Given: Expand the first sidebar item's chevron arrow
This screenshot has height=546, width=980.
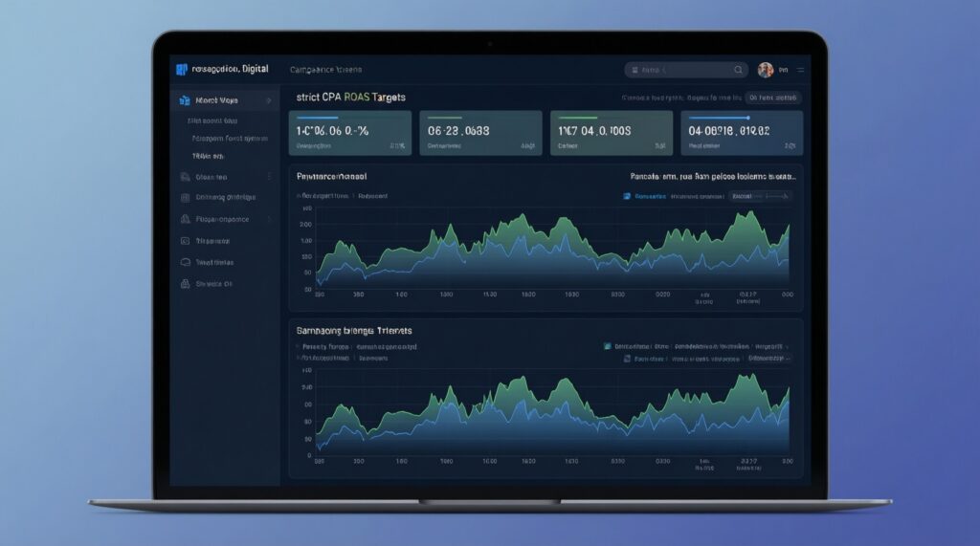Looking at the screenshot, I should [268, 100].
